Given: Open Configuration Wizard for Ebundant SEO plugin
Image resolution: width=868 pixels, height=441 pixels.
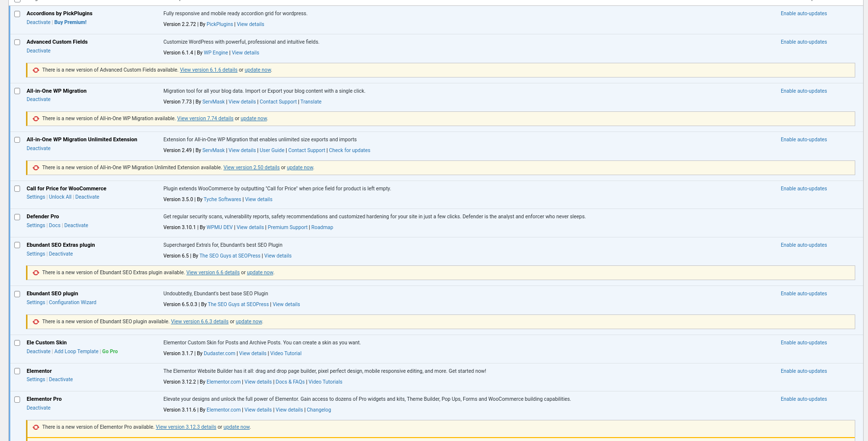Looking at the screenshot, I should pyautogui.click(x=73, y=303).
